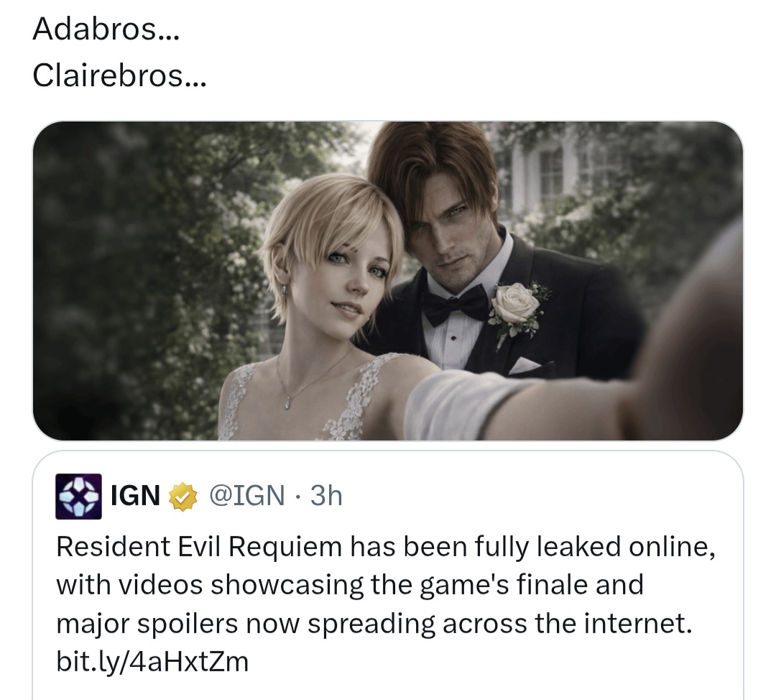Click the black bow tie in photo
Image resolution: width=776 pixels, height=700 pixels.
456,303
